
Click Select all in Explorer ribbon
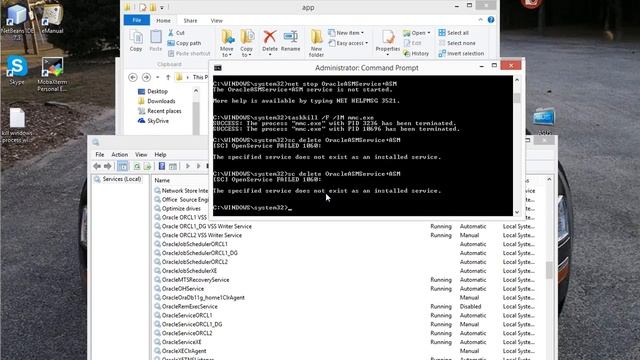coord(453,33)
